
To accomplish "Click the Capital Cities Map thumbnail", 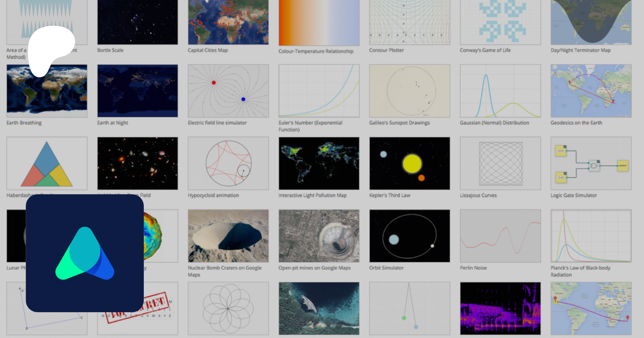I will [228, 22].
